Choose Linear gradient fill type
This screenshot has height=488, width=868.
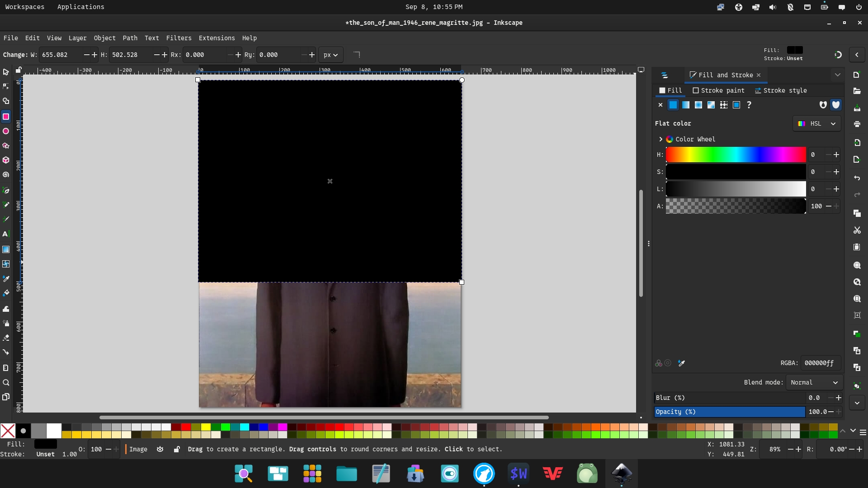(x=686, y=105)
